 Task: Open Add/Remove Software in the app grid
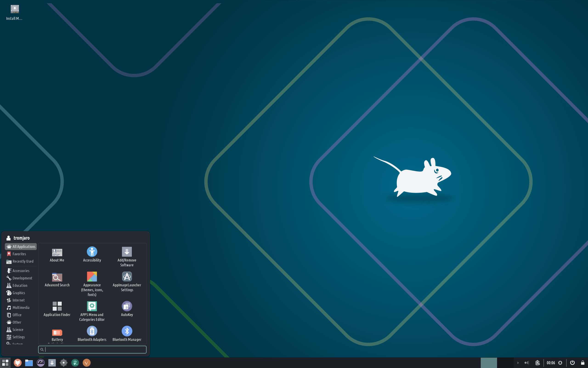point(127,257)
